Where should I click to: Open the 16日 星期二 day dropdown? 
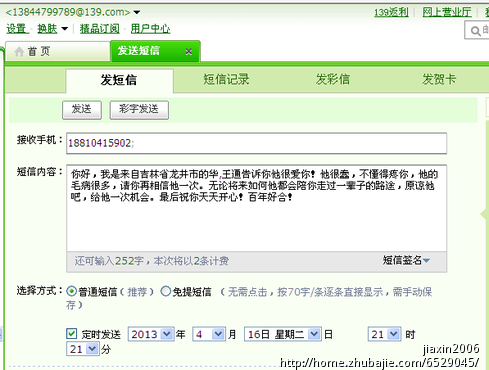pyautogui.click(x=283, y=334)
